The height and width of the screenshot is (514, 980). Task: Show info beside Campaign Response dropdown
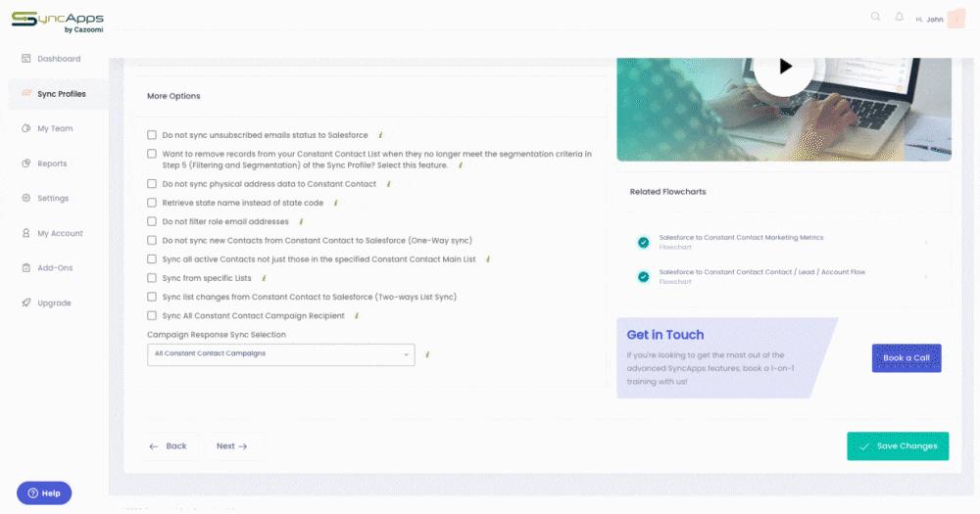coord(427,354)
